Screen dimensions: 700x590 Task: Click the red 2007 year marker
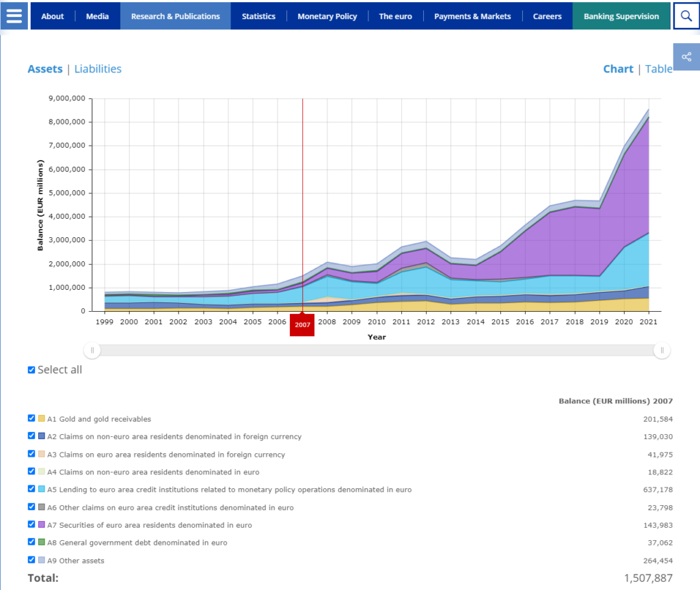click(302, 325)
